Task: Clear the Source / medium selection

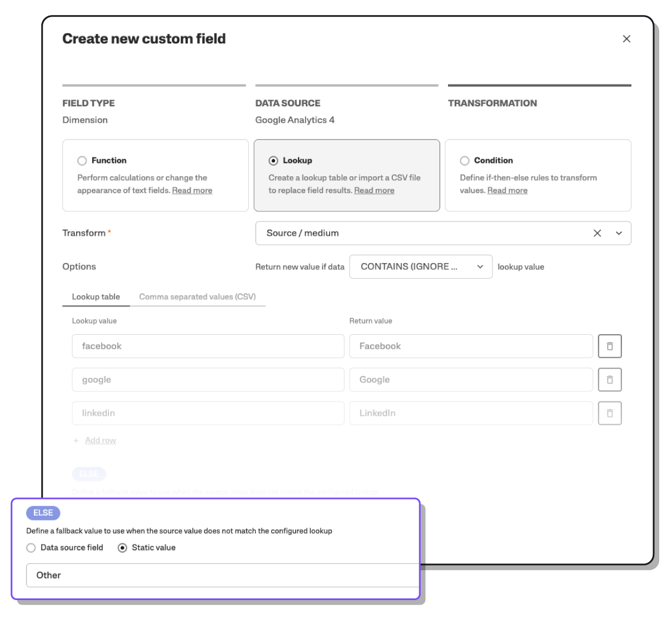Action: click(x=597, y=234)
